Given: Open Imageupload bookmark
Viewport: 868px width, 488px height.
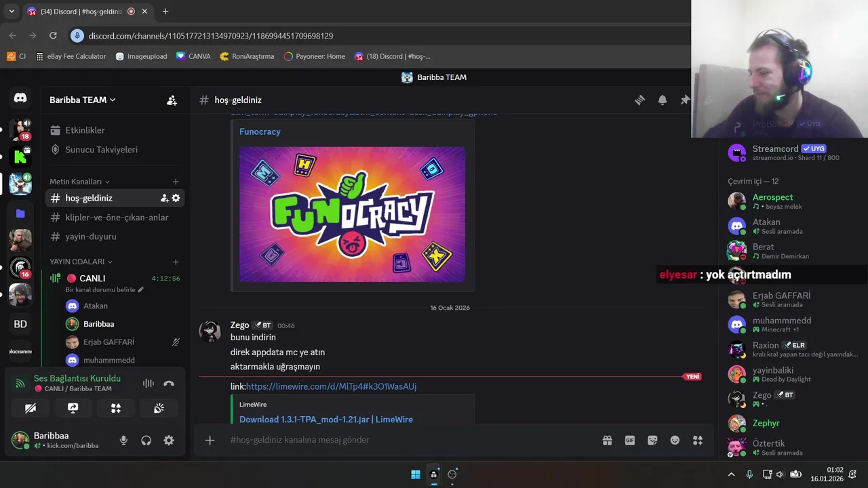Looking at the screenshot, I should pyautogui.click(x=141, y=56).
